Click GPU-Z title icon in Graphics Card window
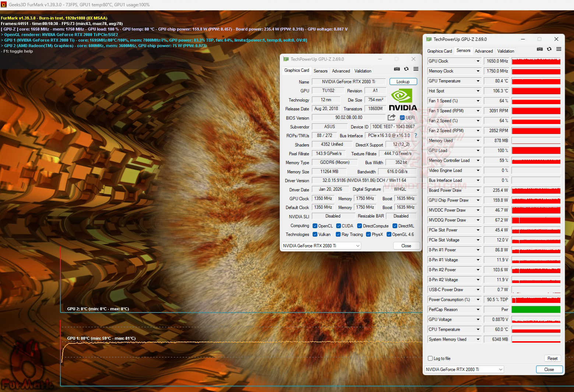 pos(286,59)
